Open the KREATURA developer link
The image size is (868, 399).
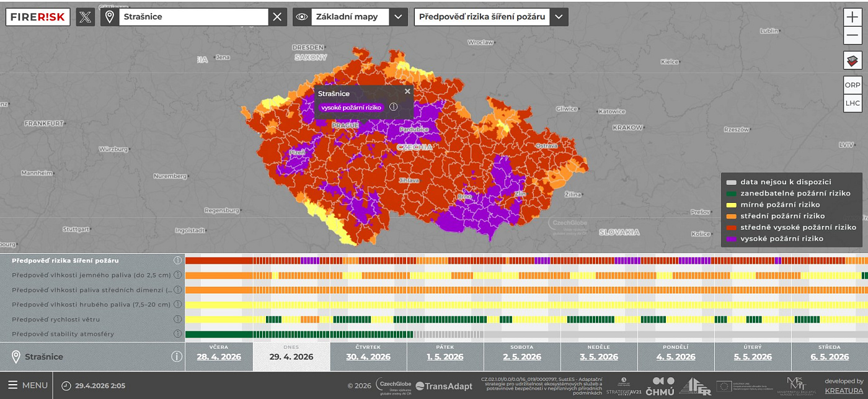(x=844, y=390)
